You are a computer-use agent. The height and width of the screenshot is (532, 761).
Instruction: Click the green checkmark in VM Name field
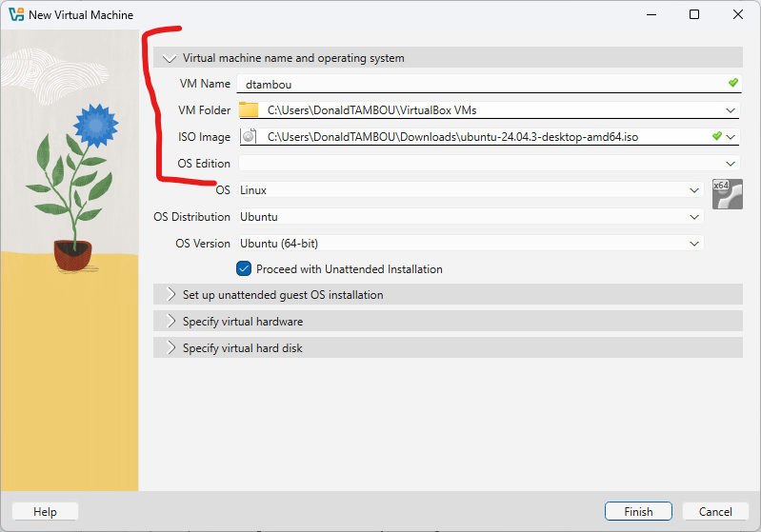pos(732,83)
